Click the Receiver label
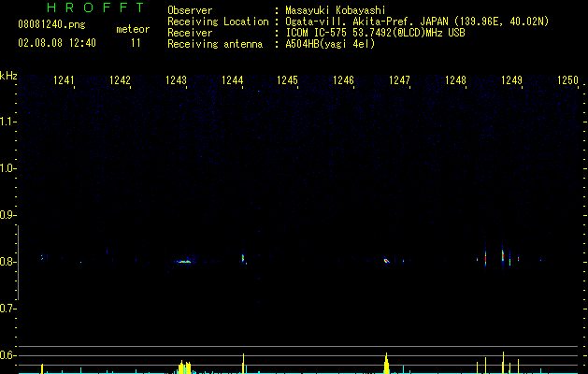This screenshot has height=374, width=588. coord(190,33)
